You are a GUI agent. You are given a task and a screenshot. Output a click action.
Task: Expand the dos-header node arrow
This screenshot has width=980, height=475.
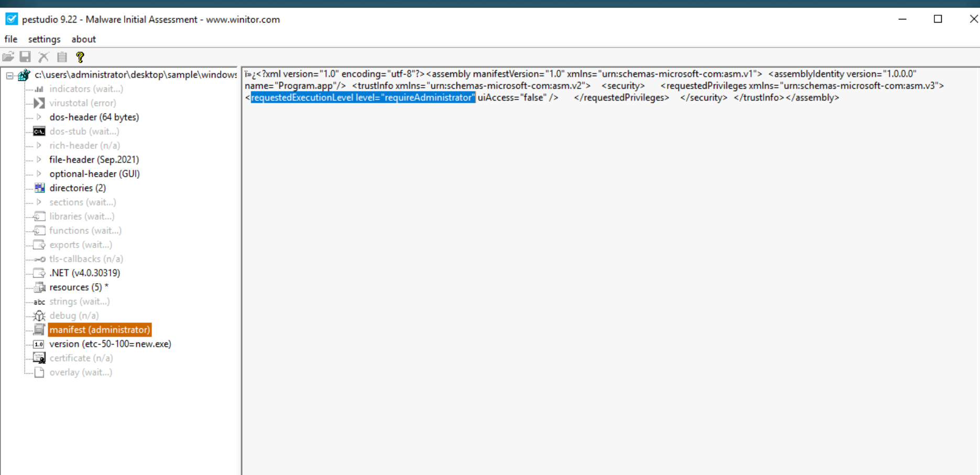pyautogui.click(x=39, y=117)
